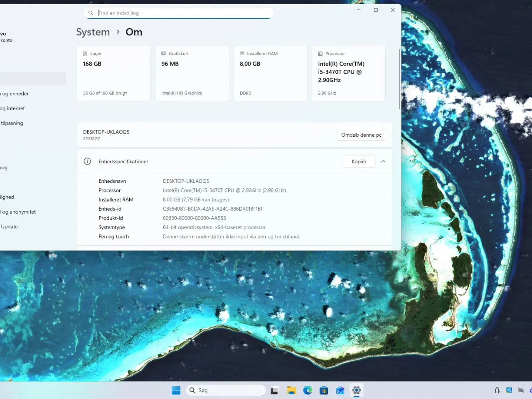Collapse the Enhedsspecifikationer section
The width and height of the screenshot is (532, 399).
[x=383, y=161]
